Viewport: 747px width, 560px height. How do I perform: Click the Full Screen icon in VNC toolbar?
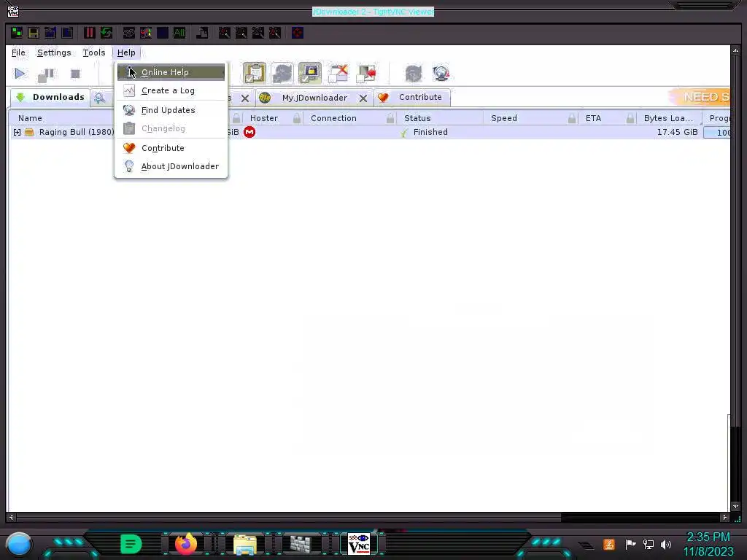tap(298, 33)
